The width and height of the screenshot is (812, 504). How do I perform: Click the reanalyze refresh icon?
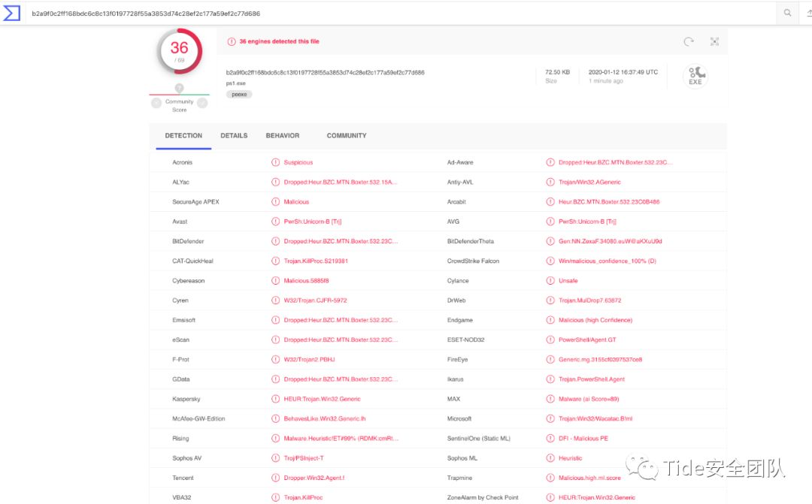(688, 41)
